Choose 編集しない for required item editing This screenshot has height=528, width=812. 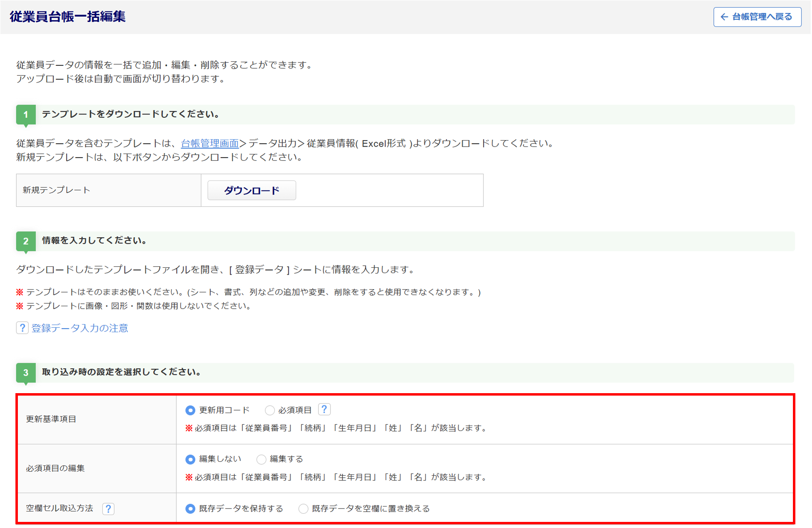click(x=190, y=459)
